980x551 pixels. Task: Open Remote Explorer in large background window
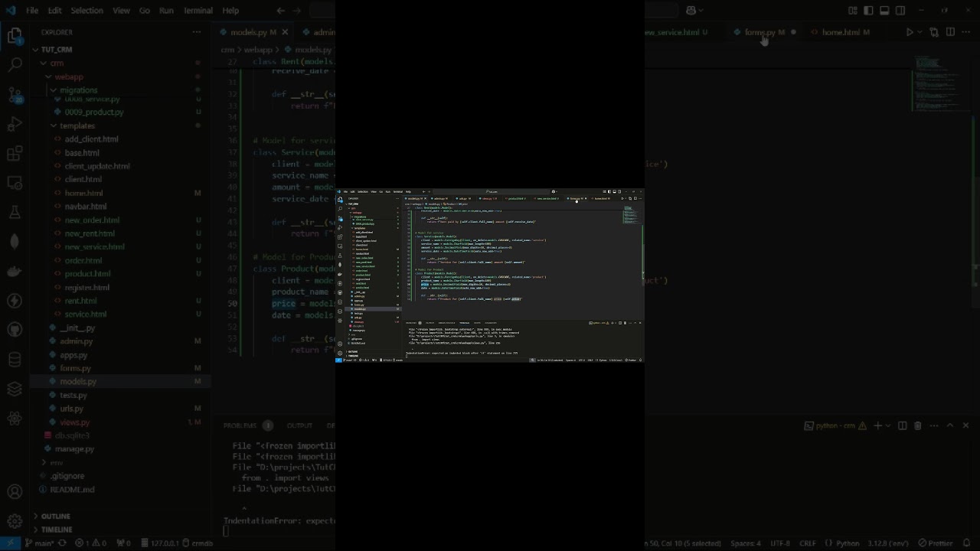pos(15,184)
